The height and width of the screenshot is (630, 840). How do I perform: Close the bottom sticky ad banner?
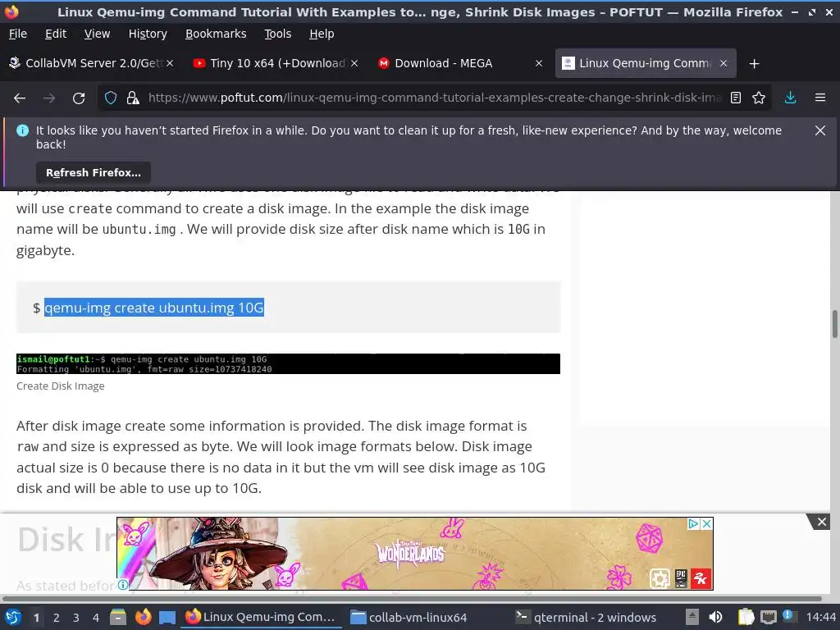coord(821,522)
